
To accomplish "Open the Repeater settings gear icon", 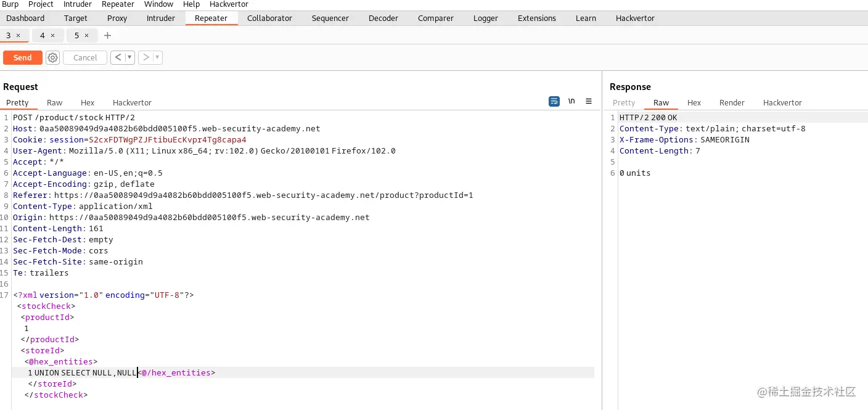I will 53,57.
